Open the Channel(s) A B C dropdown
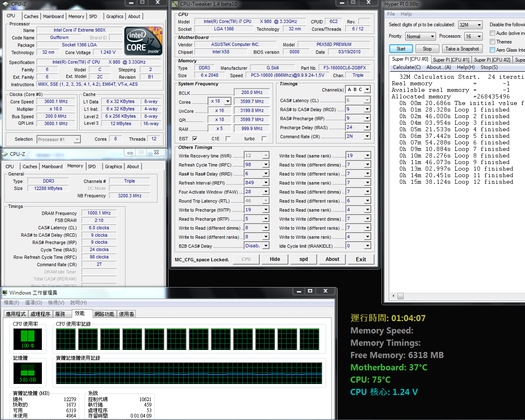Image resolution: width=525 pixels, height=420 pixels. tap(367, 89)
